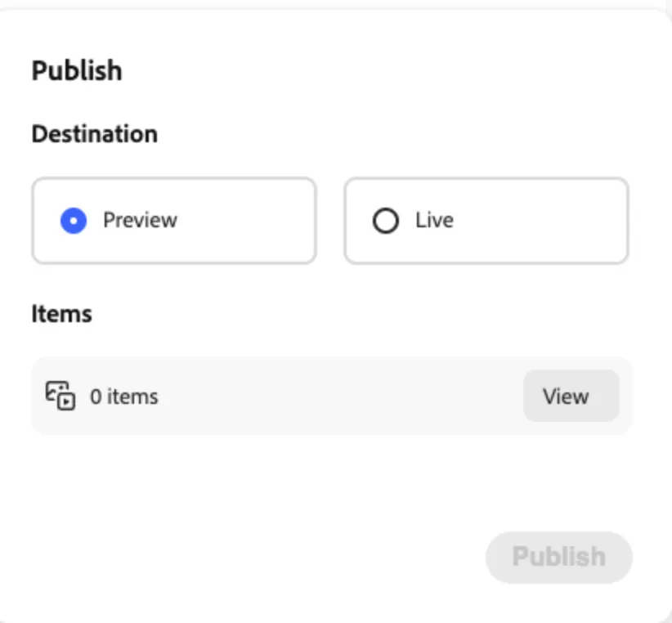Screen dimensions: 672x623
Task: Click the media items icon
Action: click(60, 396)
